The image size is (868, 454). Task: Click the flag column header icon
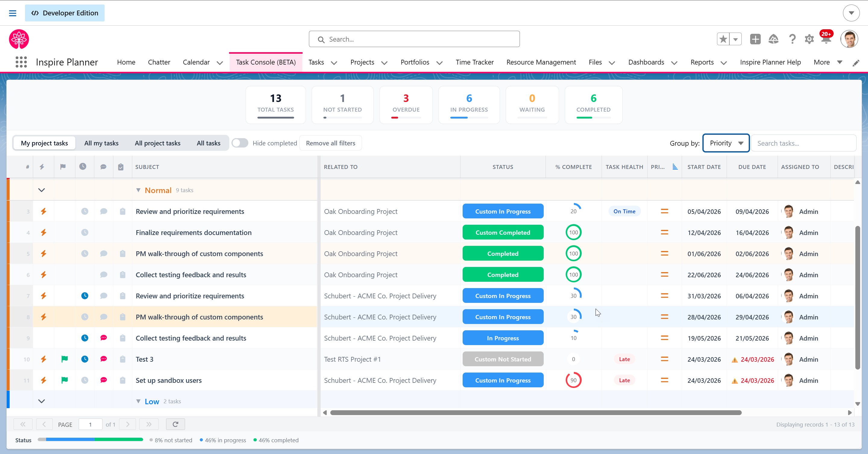[63, 167]
